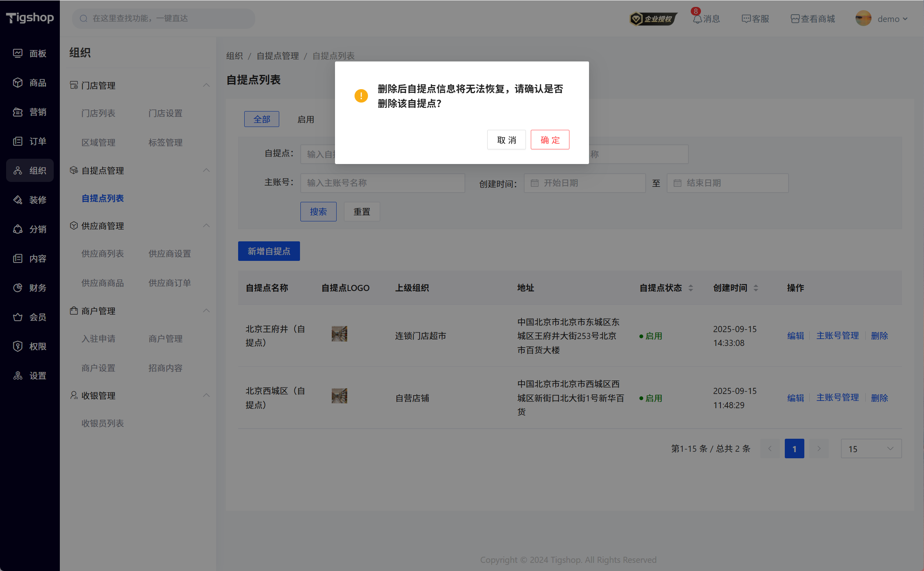
Task: Cancel the delete dialog
Action: pyautogui.click(x=506, y=140)
